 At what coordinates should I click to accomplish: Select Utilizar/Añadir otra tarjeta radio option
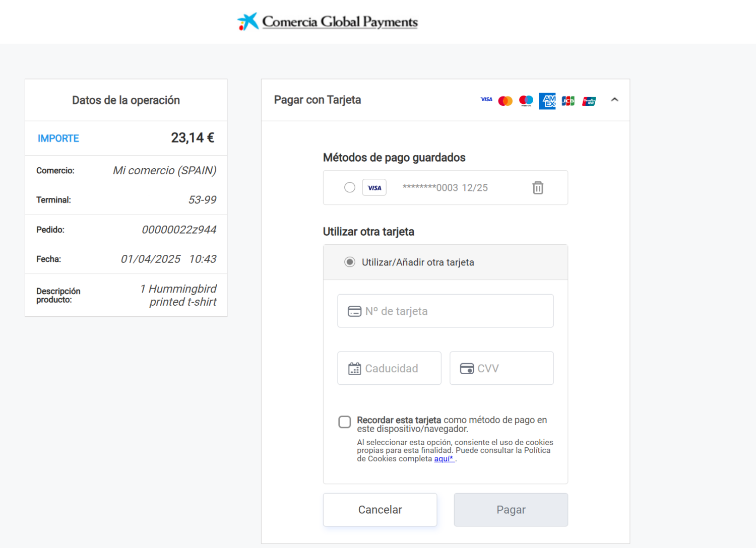point(350,262)
